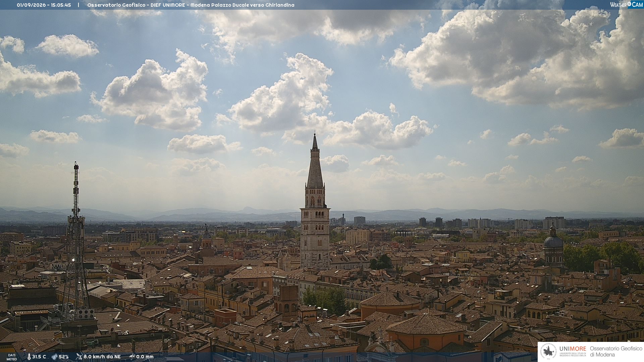Click the grey church dome
The height and width of the screenshot is (362, 644).
pyautogui.click(x=553, y=241)
